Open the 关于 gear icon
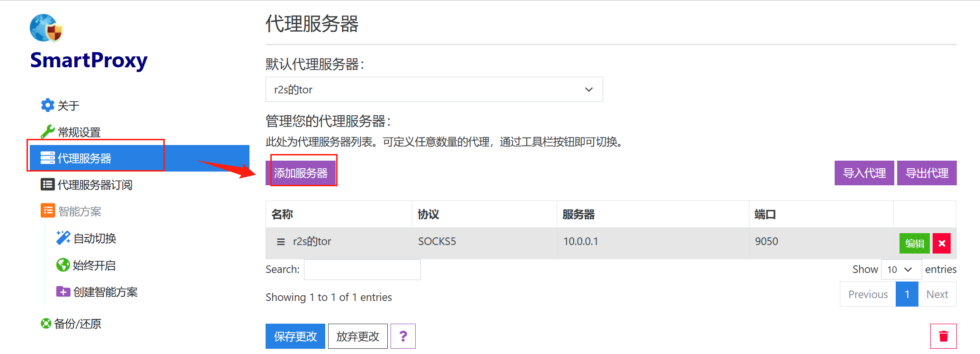Viewport: 980px width, 354px height. click(x=47, y=105)
